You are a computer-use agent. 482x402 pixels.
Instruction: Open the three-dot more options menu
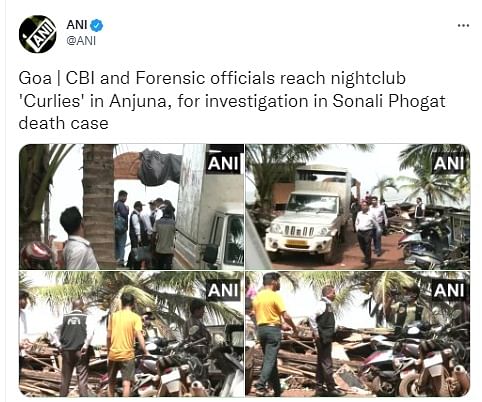click(463, 25)
